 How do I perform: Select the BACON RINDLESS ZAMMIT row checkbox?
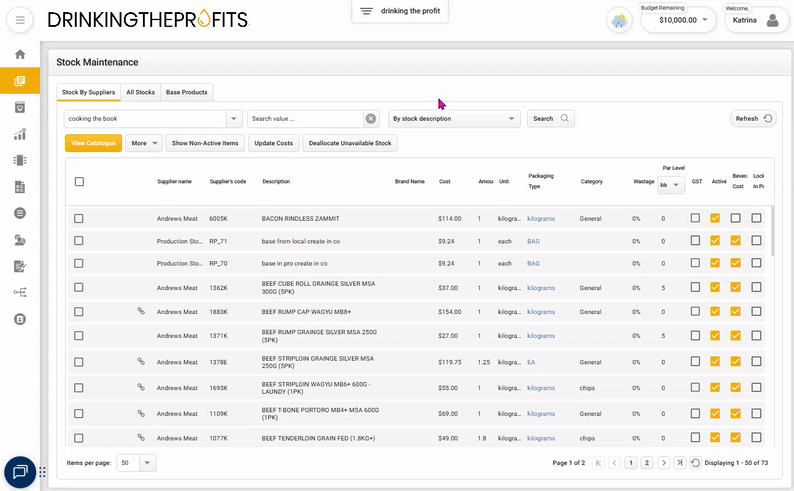pyautogui.click(x=79, y=218)
